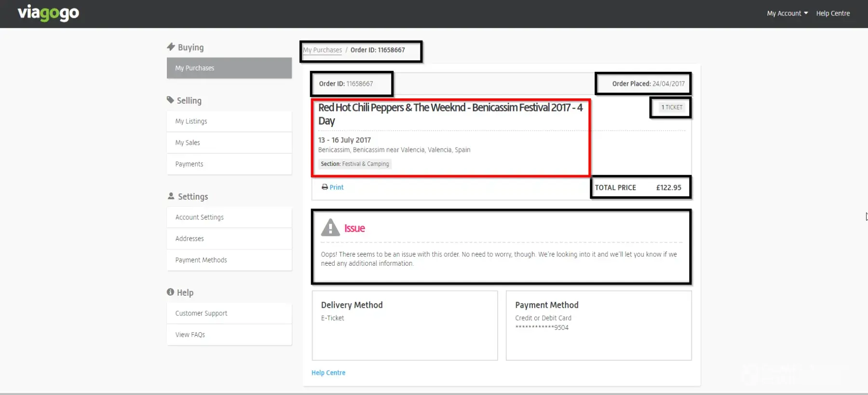Click the 1 TICKET badge
This screenshot has height=395, width=868.
[672, 107]
